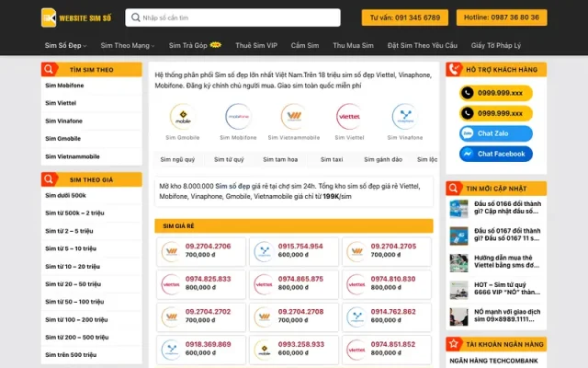The height and width of the screenshot is (368, 588).
Task: Click the Hotline 0987 36 80 36 button
Action: click(x=502, y=17)
